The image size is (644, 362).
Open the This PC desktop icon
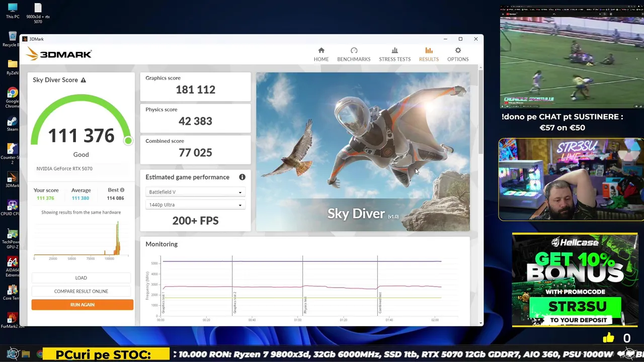(x=13, y=11)
